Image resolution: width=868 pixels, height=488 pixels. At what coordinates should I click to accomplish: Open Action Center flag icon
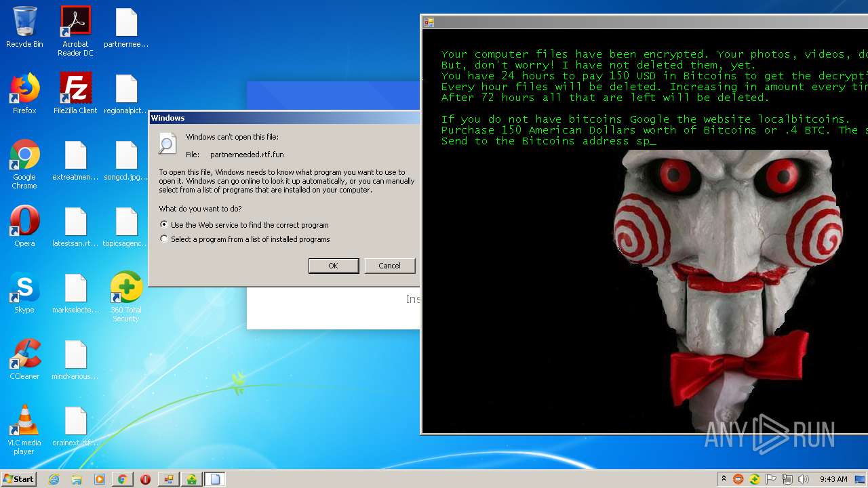tap(770, 479)
